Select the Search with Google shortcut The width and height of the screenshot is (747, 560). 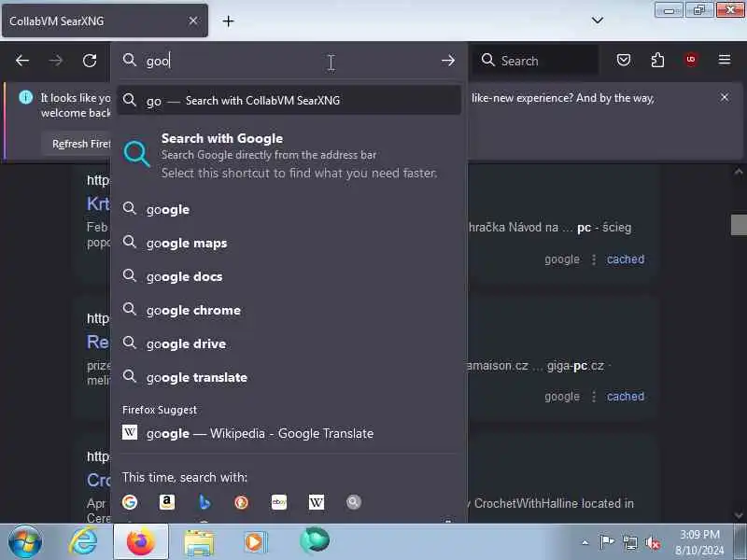[x=289, y=155]
